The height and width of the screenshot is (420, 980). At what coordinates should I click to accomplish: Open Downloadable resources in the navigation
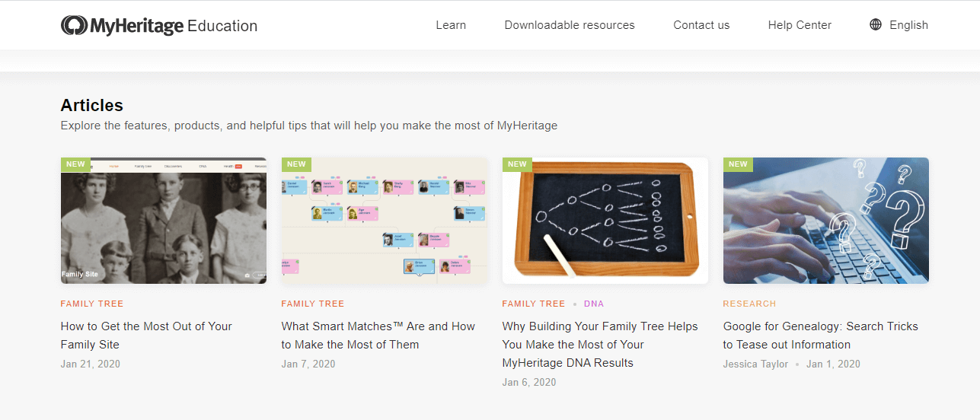pyautogui.click(x=570, y=25)
